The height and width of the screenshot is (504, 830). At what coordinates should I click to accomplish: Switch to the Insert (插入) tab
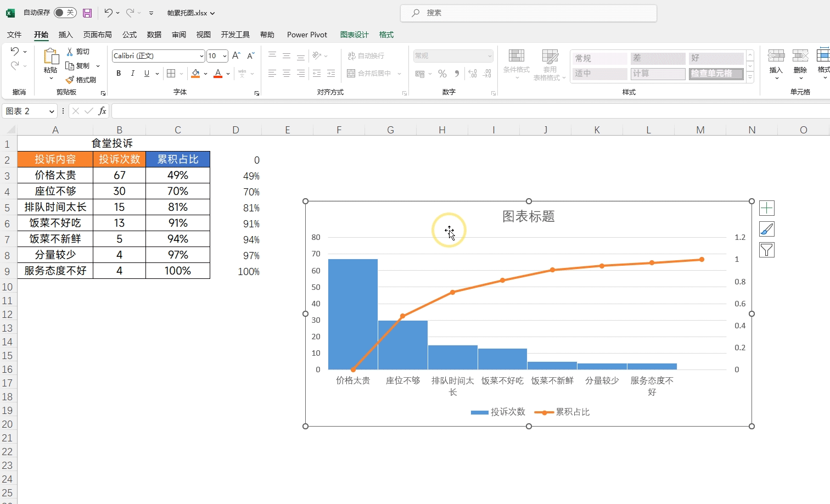coord(66,35)
